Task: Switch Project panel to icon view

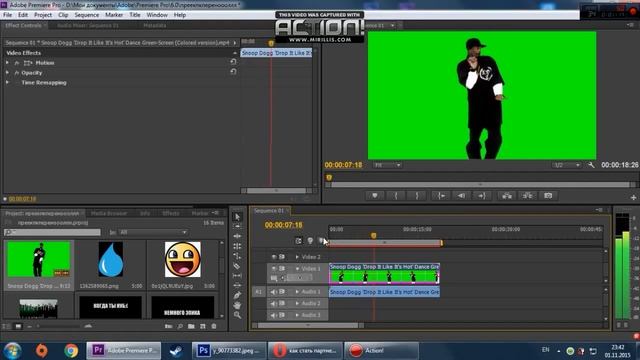Action: (18, 326)
